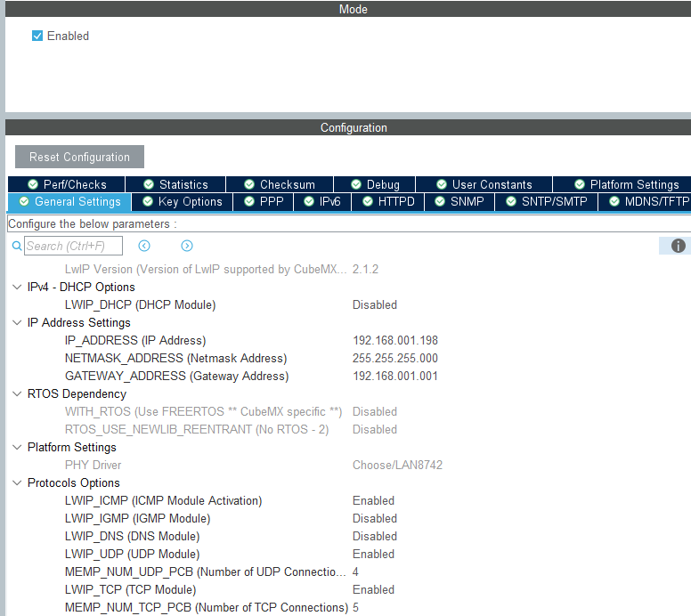Open the LWIP_DNS Disabled value dropdown
691x616 pixels.
tap(375, 536)
